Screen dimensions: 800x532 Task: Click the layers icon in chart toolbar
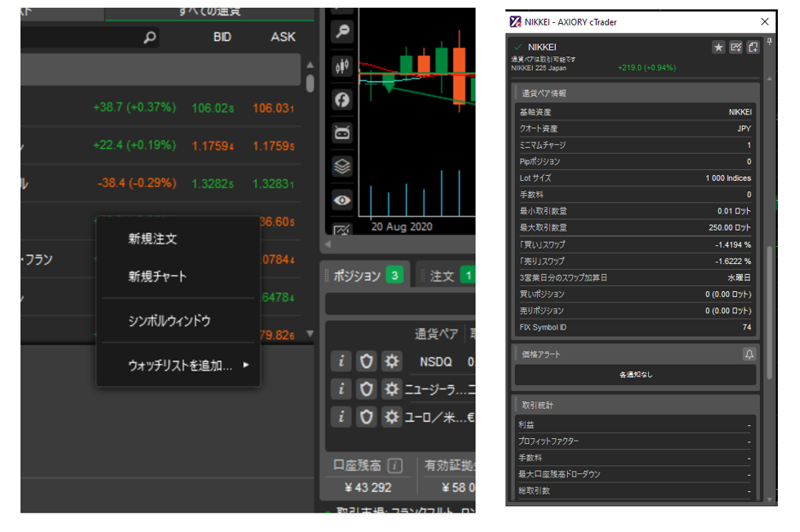click(x=342, y=167)
